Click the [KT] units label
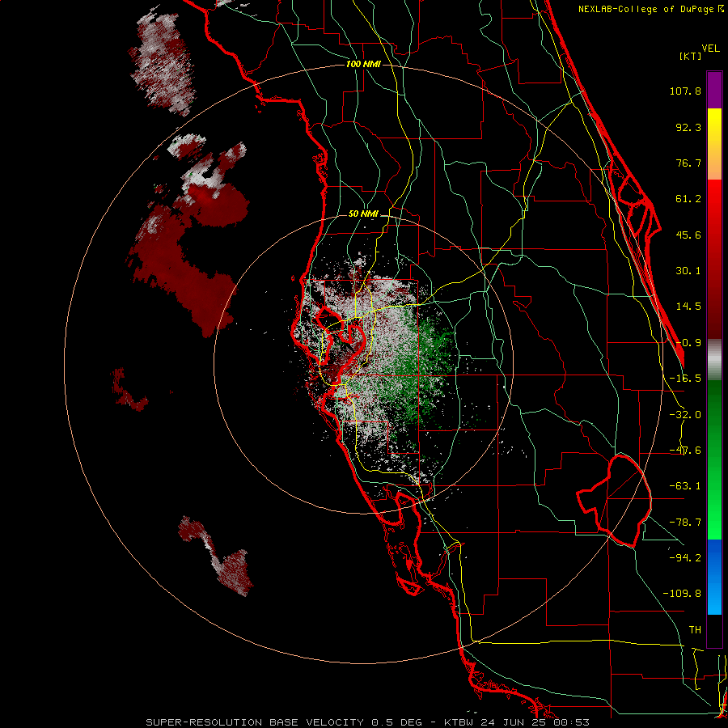The width and height of the screenshot is (728, 728). 691,56
